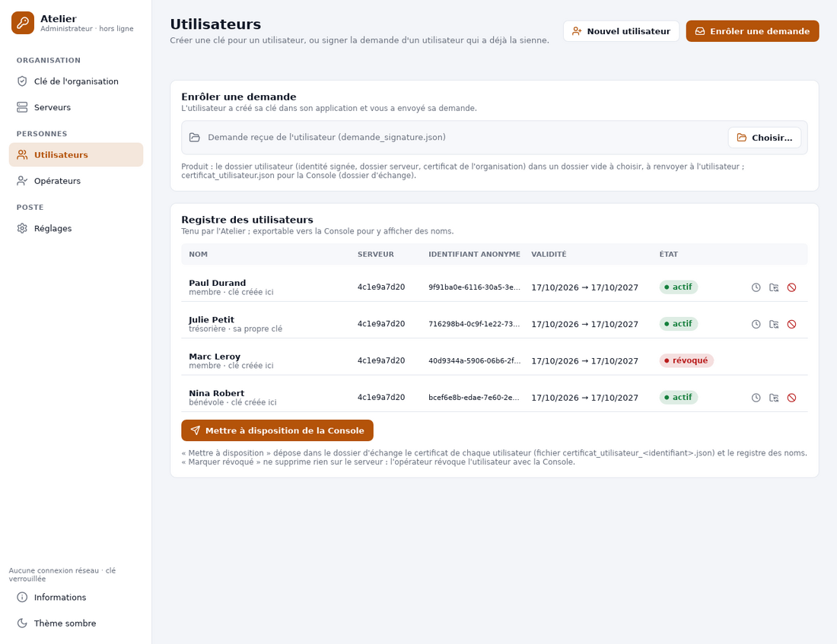Mark Nina Robert as revoked
The width and height of the screenshot is (837, 644).
pyautogui.click(x=791, y=398)
